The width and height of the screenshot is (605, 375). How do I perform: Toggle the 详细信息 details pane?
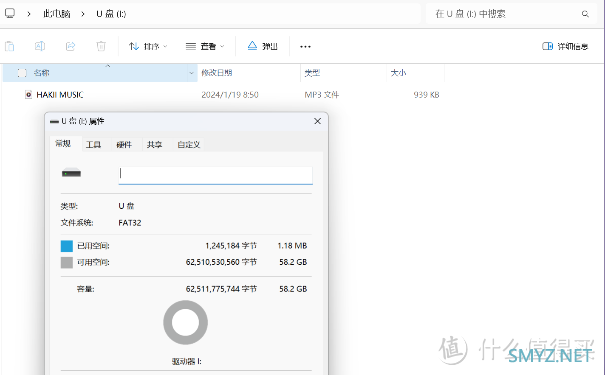click(565, 46)
